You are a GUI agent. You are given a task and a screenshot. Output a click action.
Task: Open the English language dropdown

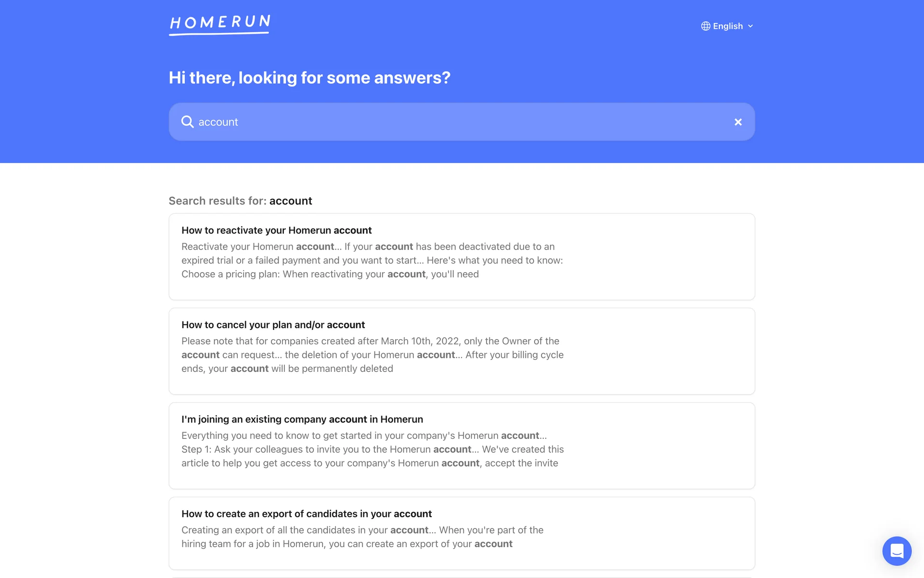(x=727, y=26)
